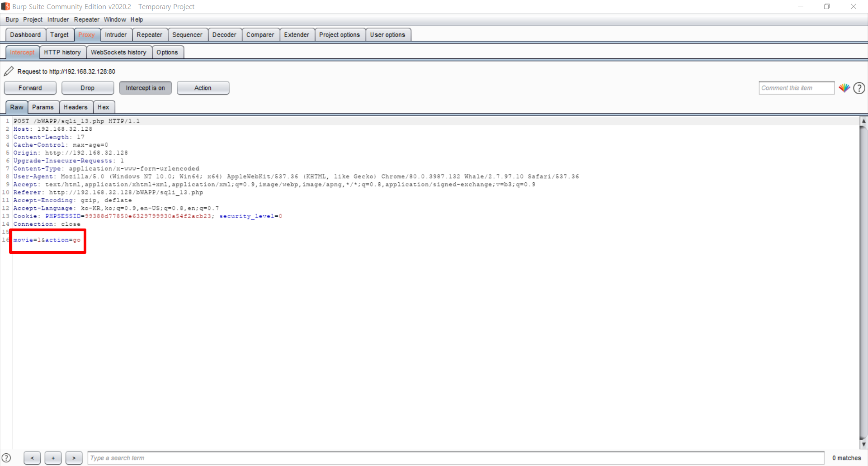Click the Host header line

coord(52,129)
